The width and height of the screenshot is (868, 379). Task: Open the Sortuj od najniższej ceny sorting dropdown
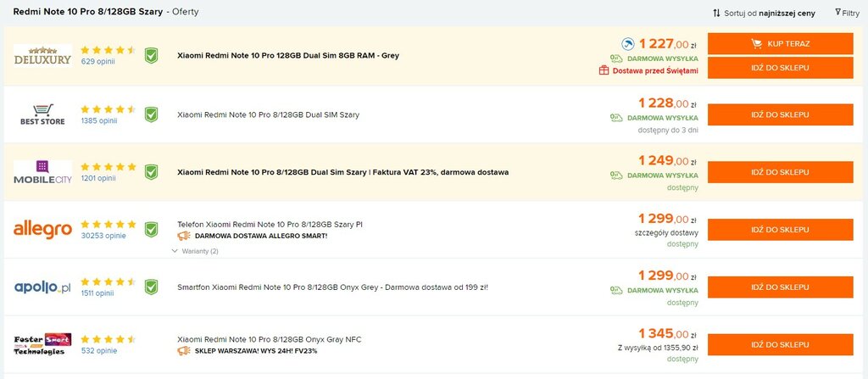[x=764, y=13]
